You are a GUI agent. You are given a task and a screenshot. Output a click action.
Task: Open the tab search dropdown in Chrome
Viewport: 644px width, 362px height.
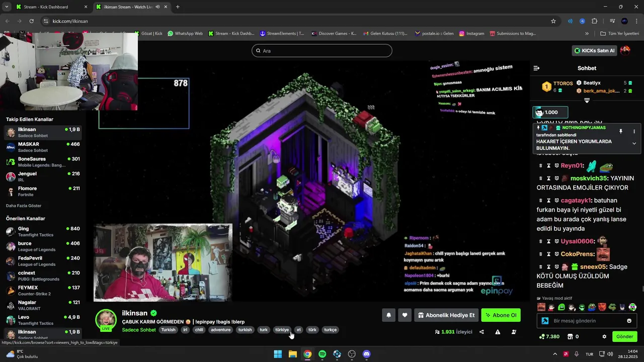(7, 7)
